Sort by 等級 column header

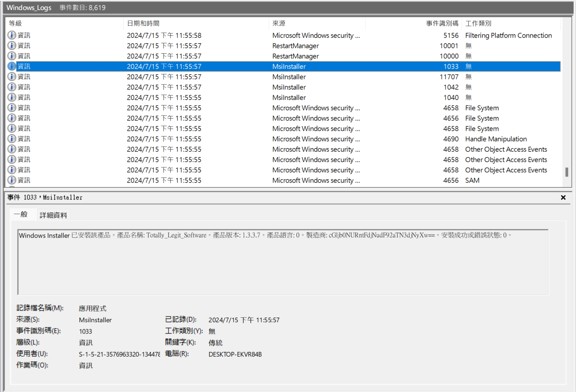point(65,24)
